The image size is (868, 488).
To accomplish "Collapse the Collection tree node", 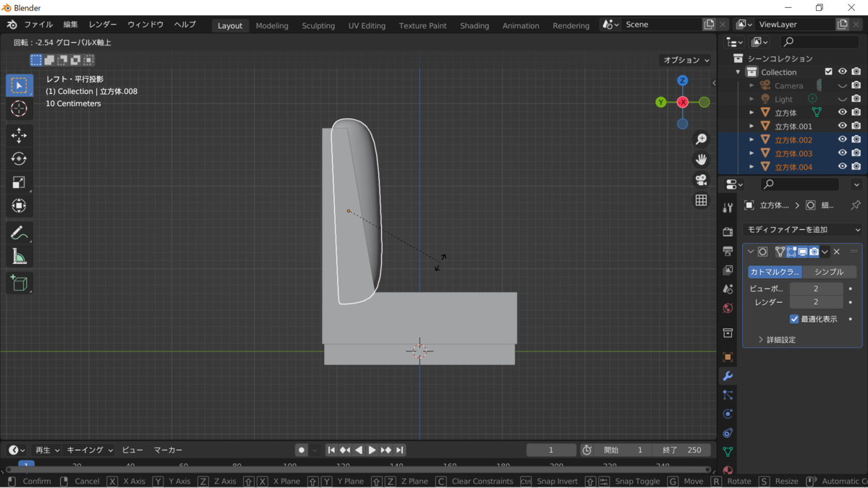I will 739,72.
